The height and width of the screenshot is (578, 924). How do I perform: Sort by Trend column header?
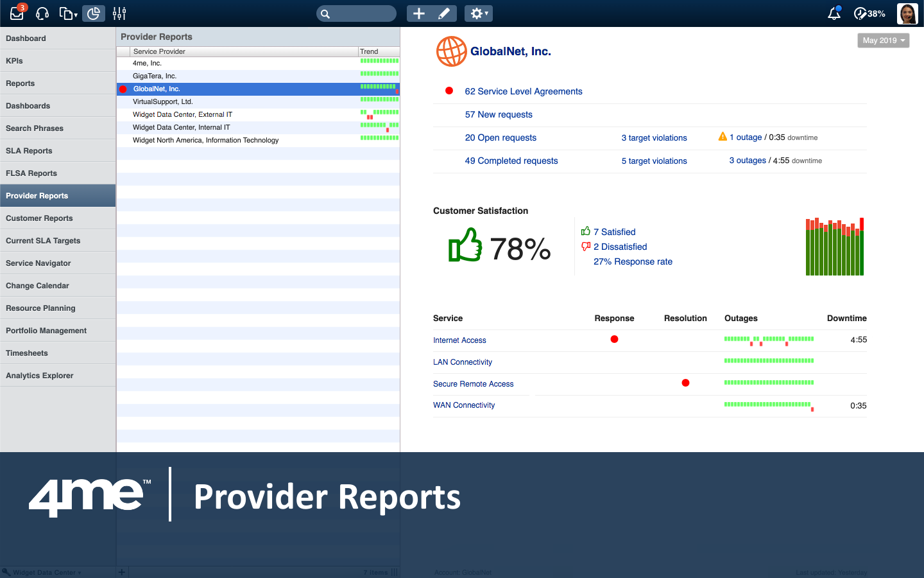click(379, 51)
